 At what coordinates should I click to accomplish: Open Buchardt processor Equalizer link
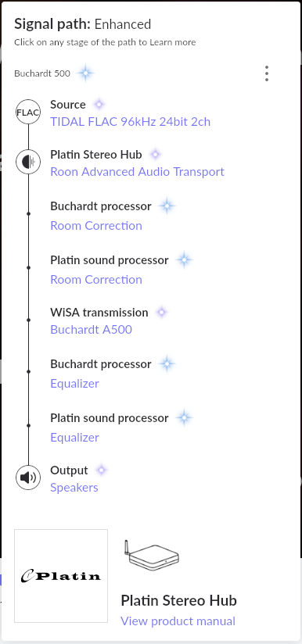[x=74, y=384]
